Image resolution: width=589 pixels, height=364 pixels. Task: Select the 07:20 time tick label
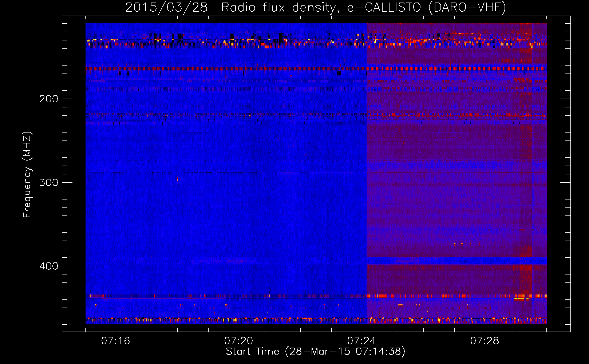click(239, 341)
